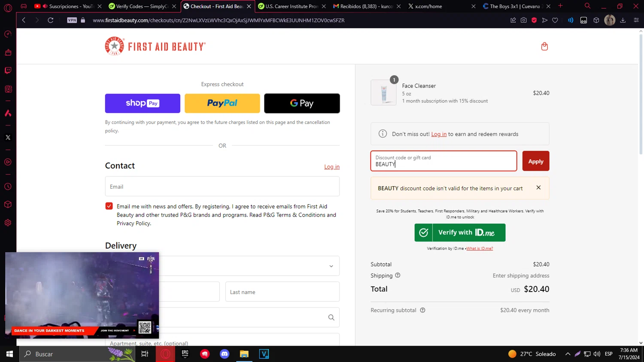Show Recurring subtotal info icon
The image size is (644, 362).
click(x=422, y=310)
